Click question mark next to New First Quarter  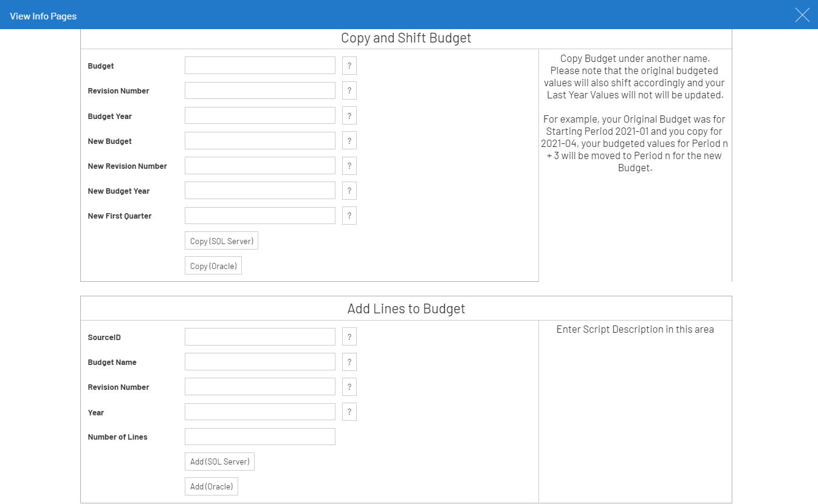click(x=349, y=216)
